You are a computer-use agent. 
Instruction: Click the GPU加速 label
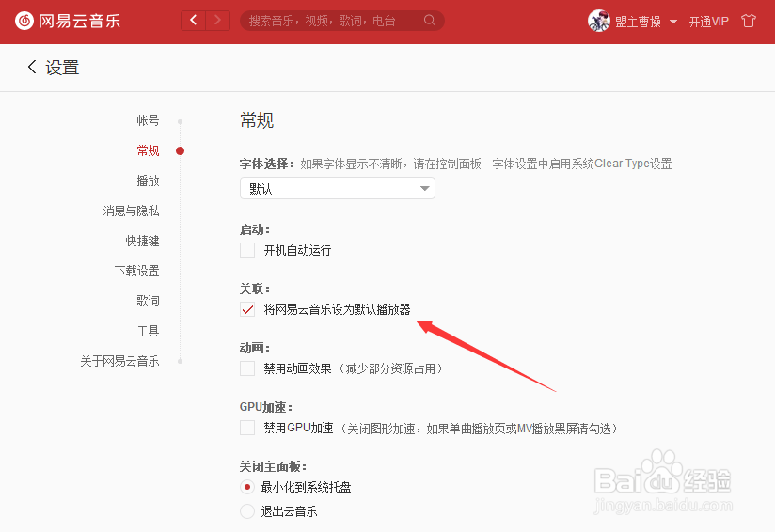pos(266,408)
